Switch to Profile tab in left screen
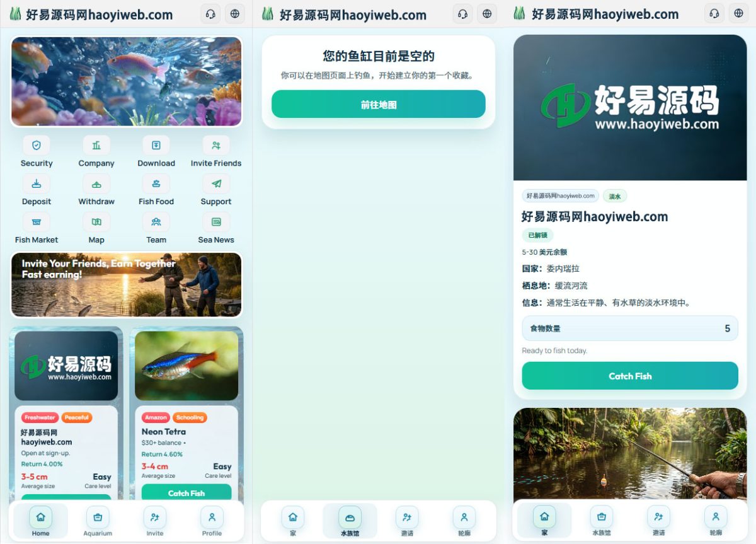Viewport: 756px width, 544px height. (x=212, y=521)
